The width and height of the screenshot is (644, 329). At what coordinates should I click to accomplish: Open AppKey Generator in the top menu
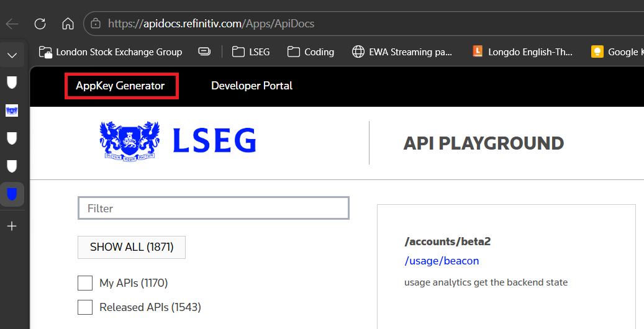click(x=120, y=86)
